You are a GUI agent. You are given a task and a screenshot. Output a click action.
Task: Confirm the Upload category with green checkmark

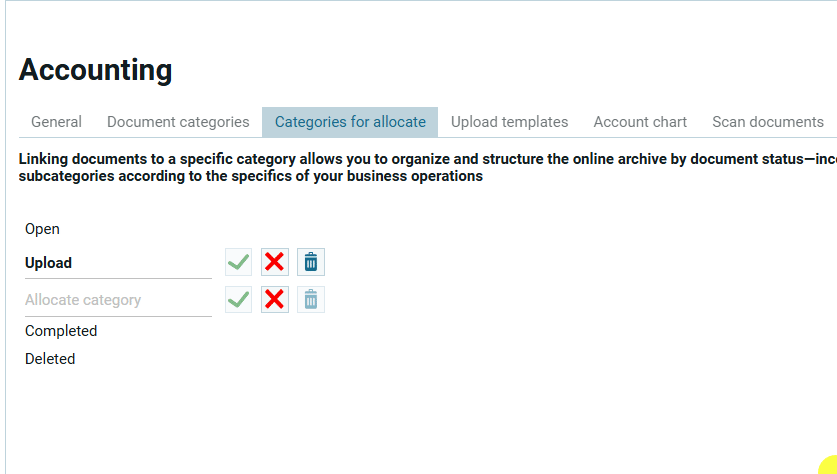(238, 262)
